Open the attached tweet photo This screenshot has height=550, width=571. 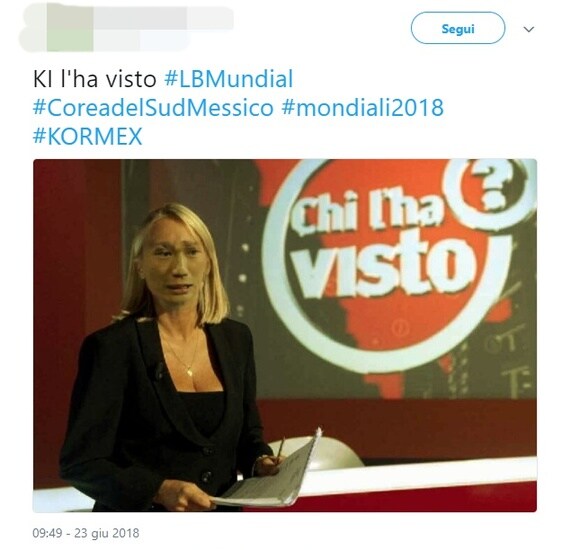coord(285,335)
